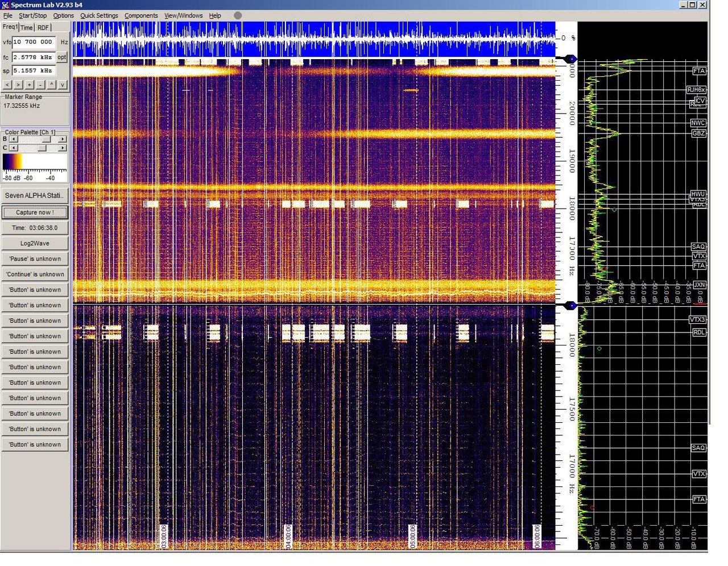Click the '^' up arrow button

pyautogui.click(x=51, y=85)
